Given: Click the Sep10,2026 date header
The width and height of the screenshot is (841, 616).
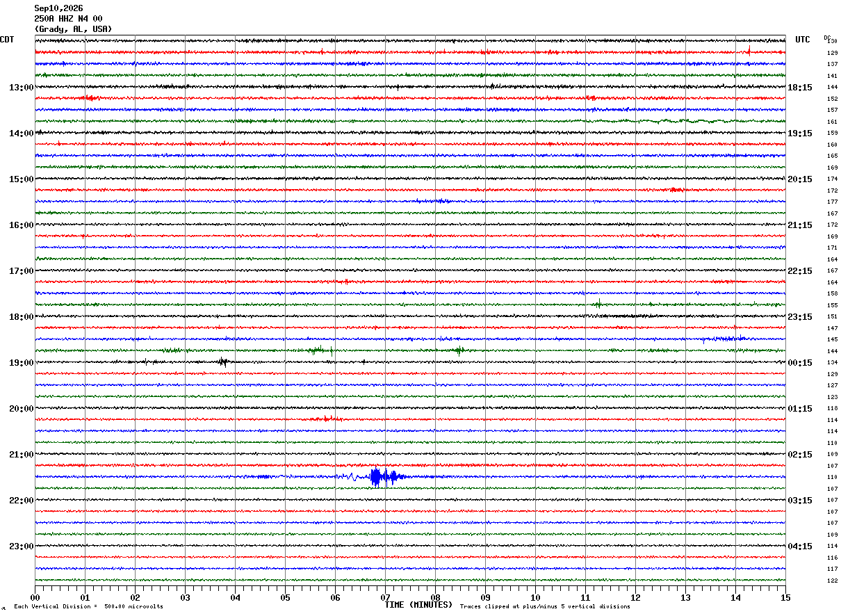Looking at the screenshot, I should coord(58,8).
